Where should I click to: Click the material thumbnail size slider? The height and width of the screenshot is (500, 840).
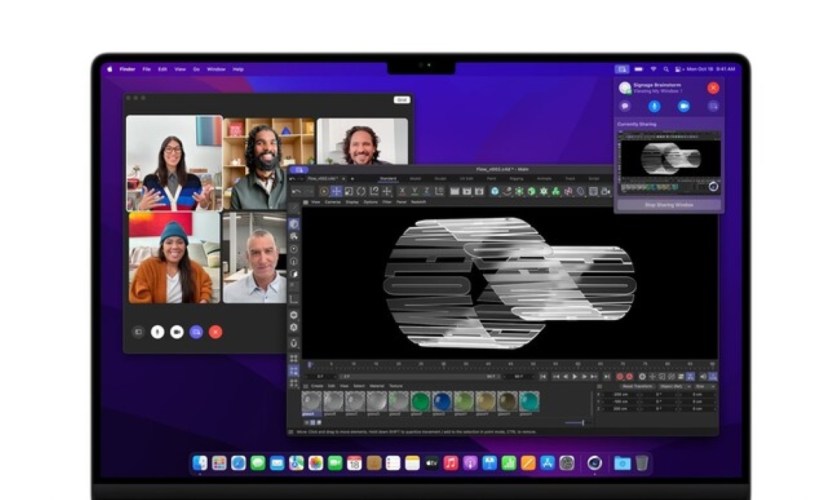point(574,423)
